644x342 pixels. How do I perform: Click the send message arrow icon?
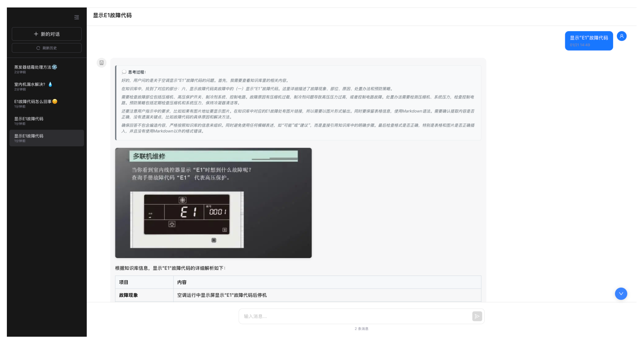tap(477, 316)
